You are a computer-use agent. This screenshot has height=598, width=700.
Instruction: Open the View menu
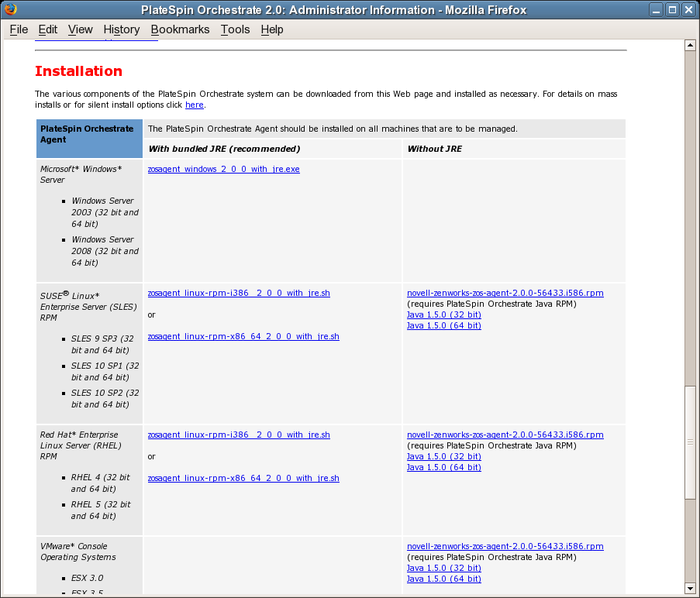point(81,29)
